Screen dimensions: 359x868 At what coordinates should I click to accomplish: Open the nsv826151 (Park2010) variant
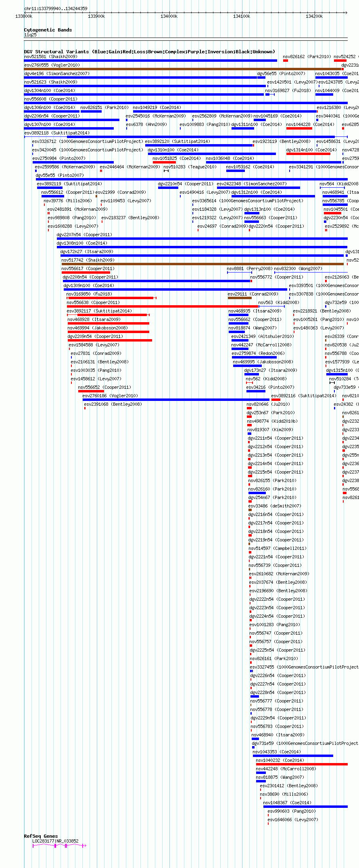tap(91, 111)
